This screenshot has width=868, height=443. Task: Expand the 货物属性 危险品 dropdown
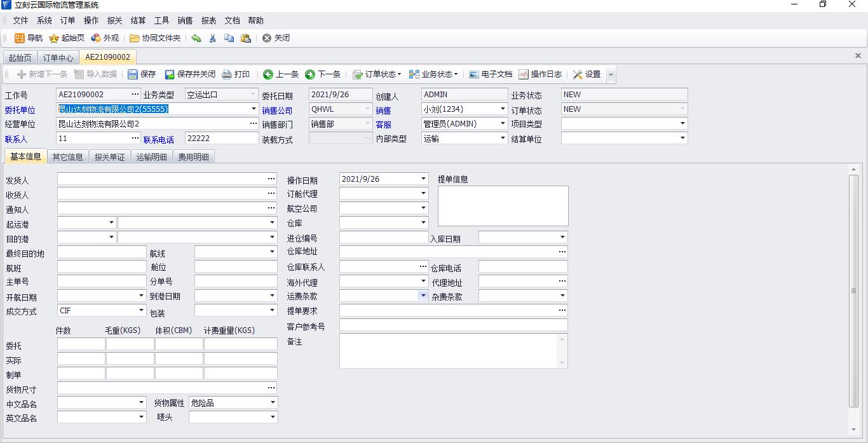click(273, 402)
